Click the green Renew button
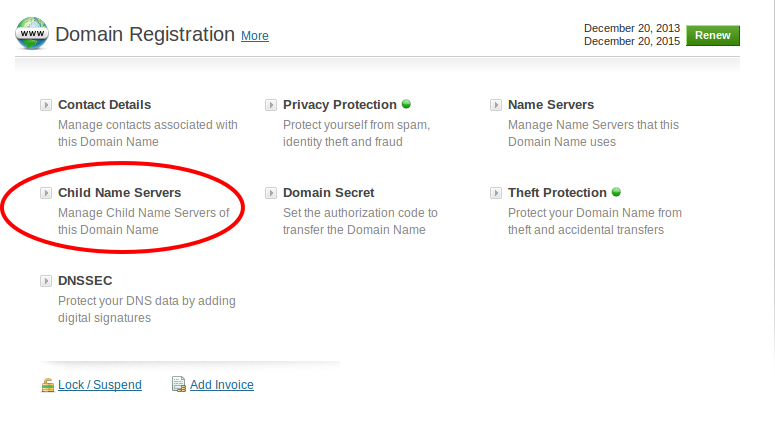Image resolution: width=775 pixels, height=448 pixels. [x=713, y=36]
